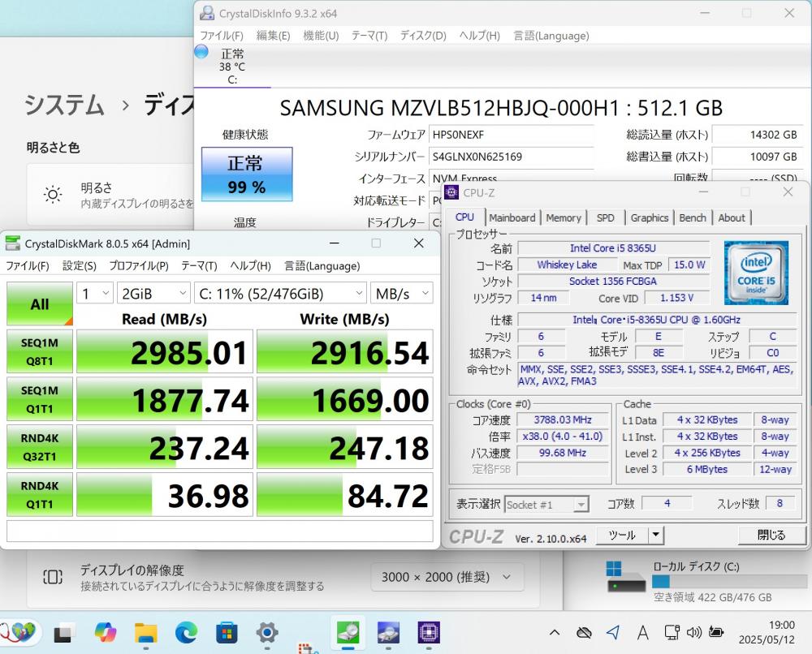This screenshot has width=812, height=654.
Task: Switch to CrystalDiskMark on the taskbar
Action: (348, 632)
